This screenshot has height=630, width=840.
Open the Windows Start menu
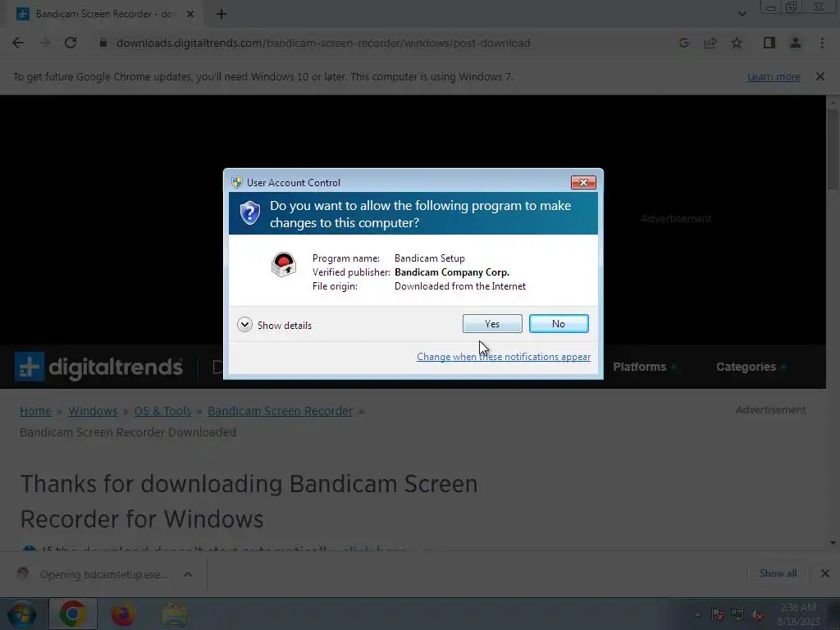[21, 614]
